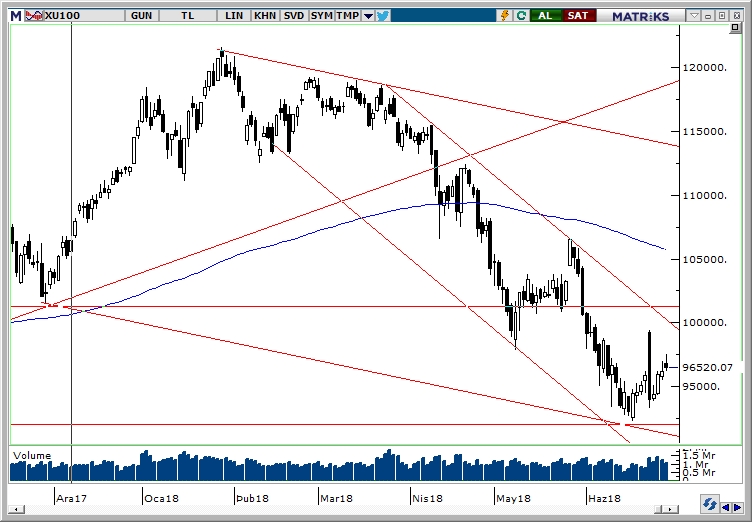Click the TMP template button
This screenshot has height=522, width=752.
347,16
